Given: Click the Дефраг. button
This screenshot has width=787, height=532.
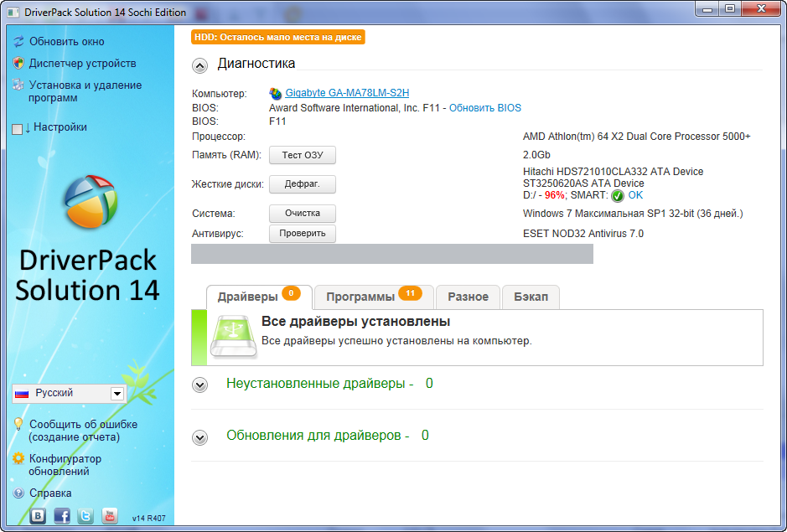Looking at the screenshot, I should click(x=303, y=184).
